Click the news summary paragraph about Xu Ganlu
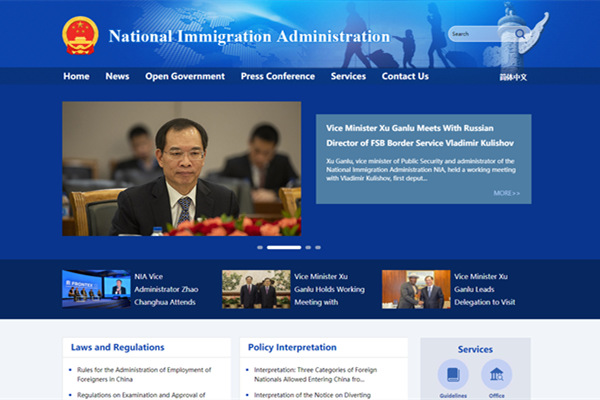This screenshot has width=600, height=400. coord(421,170)
